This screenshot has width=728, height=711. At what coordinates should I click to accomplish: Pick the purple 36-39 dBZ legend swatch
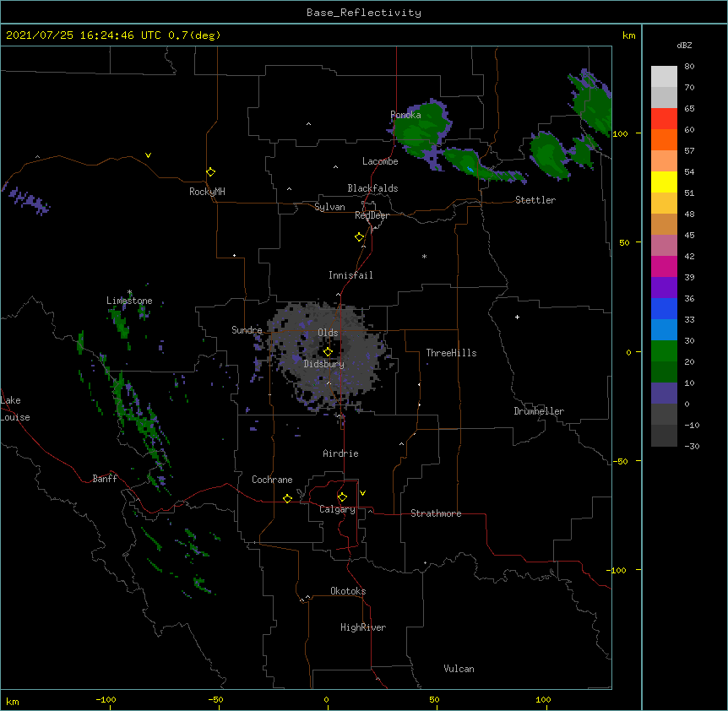coord(664,288)
